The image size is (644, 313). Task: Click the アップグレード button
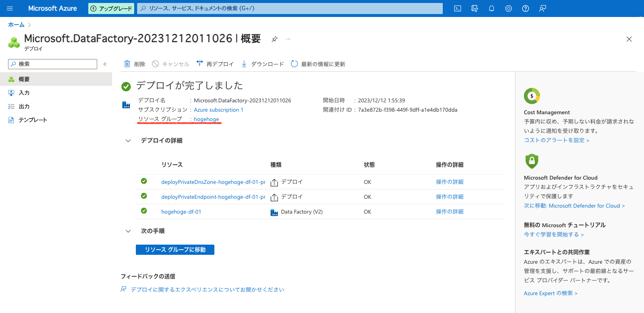pos(111,8)
